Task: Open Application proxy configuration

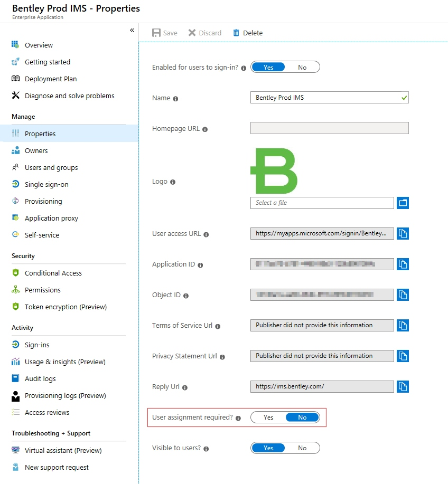Action: (50, 218)
